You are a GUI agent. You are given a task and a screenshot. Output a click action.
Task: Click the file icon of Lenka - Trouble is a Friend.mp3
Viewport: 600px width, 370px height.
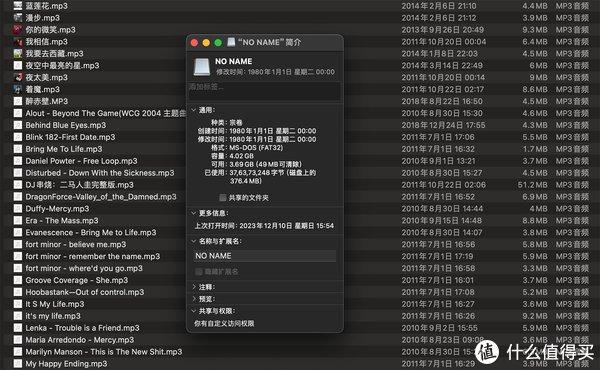coord(18,328)
